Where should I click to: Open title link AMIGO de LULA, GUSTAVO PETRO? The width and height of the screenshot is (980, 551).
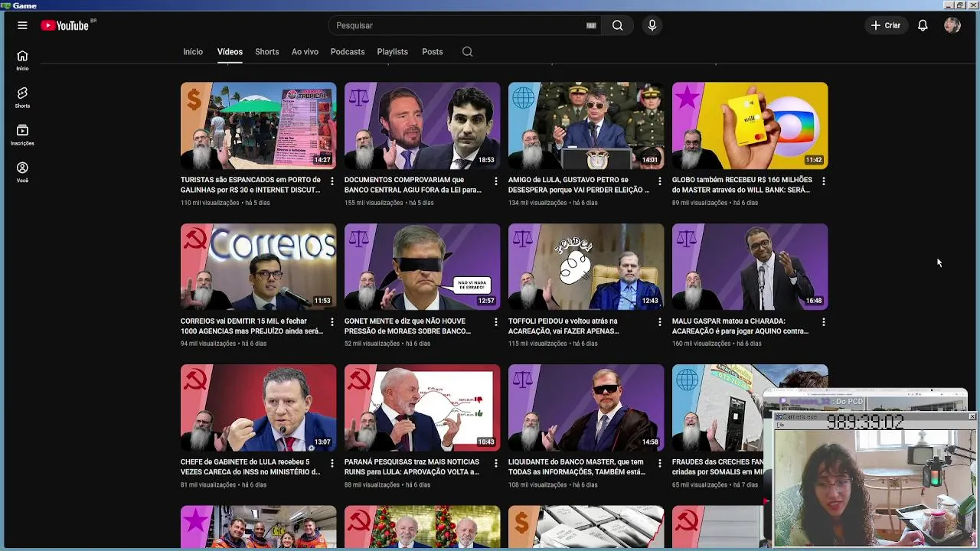[x=579, y=184]
